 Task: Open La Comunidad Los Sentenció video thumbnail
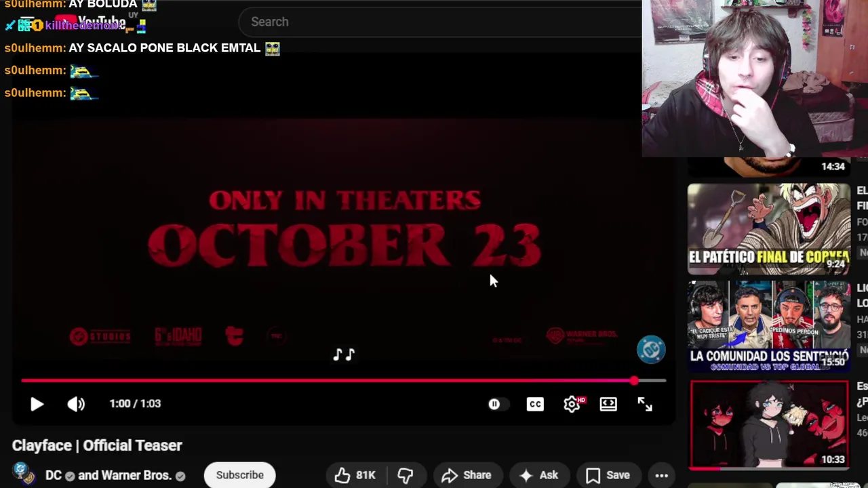(768, 327)
